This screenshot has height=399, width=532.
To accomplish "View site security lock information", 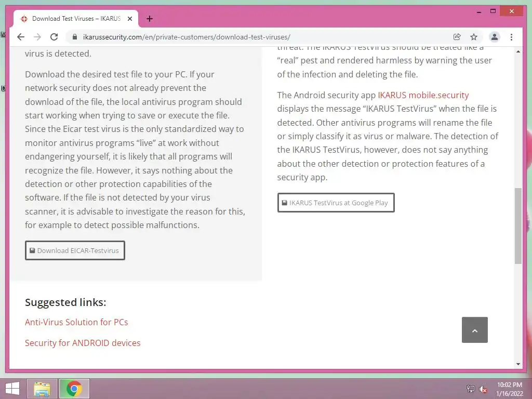I will click(x=75, y=37).
